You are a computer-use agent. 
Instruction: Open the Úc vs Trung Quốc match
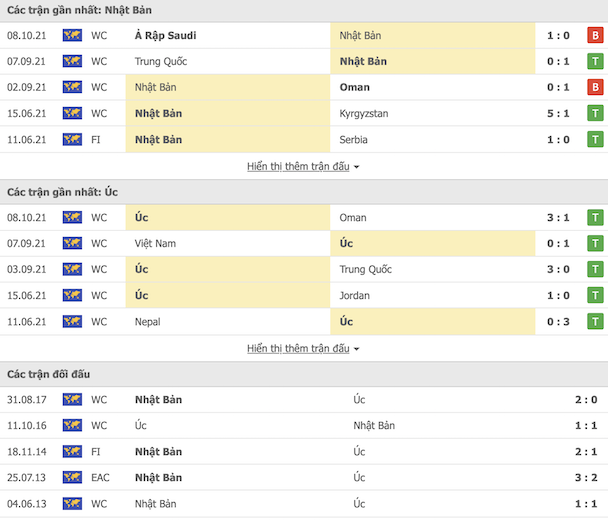[304, 269]
